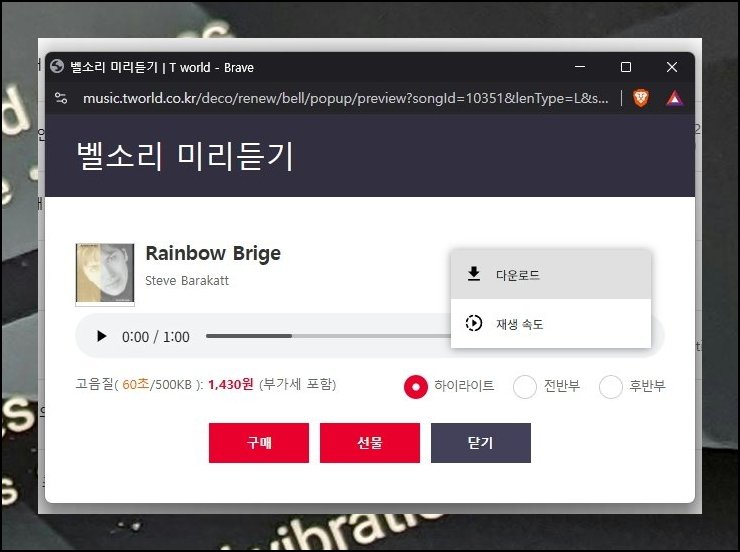Click the red 구매 button

(x=259, y=443)
